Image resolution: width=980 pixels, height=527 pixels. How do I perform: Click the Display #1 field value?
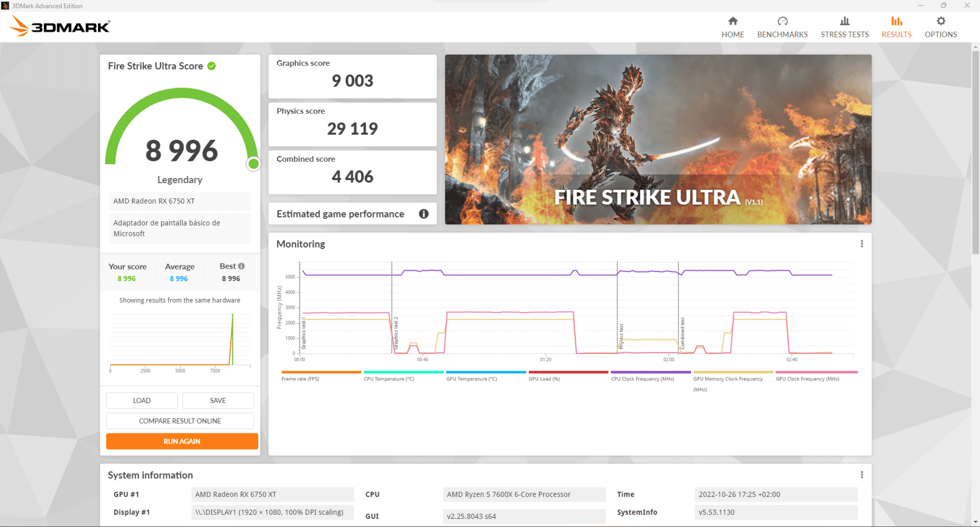point(272,512)
